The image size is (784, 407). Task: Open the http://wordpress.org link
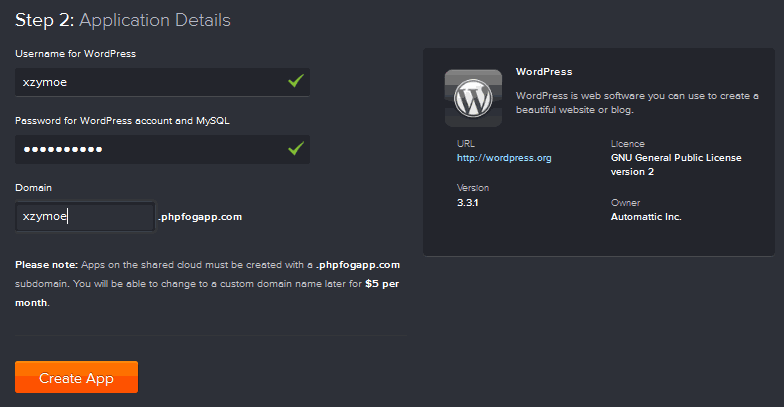click(504, 158)
